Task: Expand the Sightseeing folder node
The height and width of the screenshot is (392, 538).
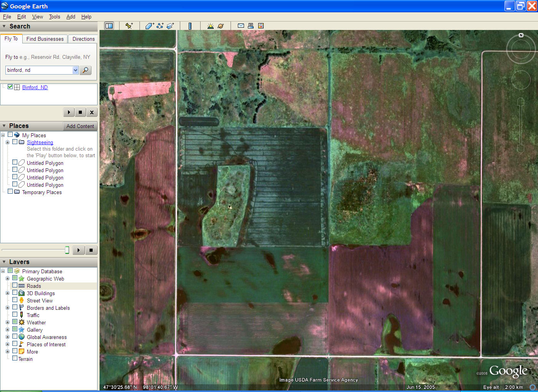Action: (7, 142)
